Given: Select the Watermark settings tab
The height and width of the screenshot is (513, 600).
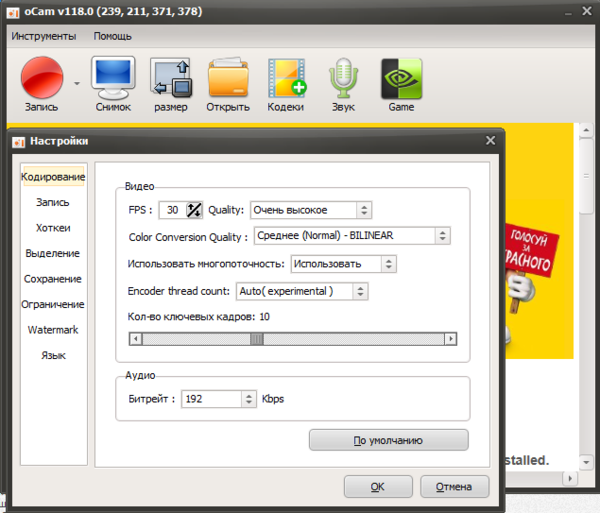Looking at the screenshot, I should click(x=53, y=330).
